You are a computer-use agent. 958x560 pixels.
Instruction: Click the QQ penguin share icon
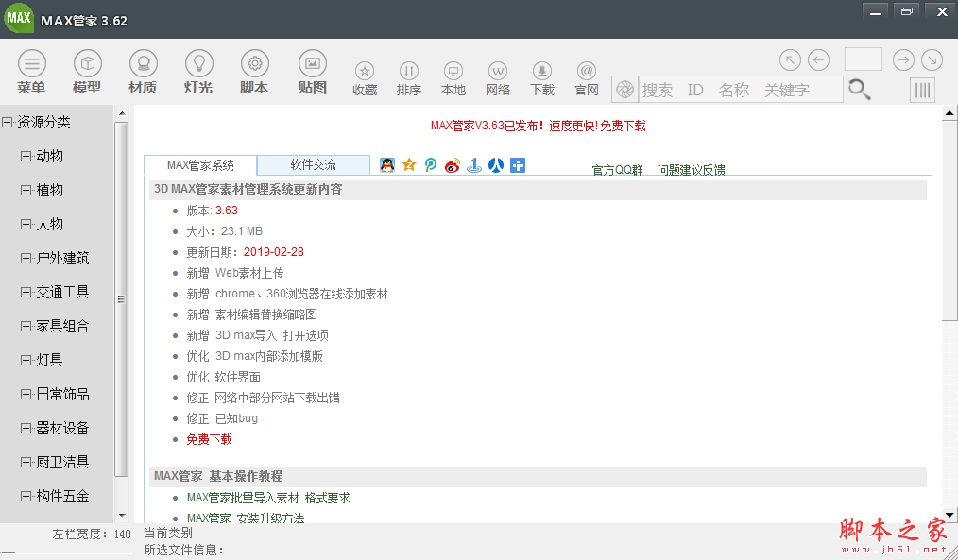[387, 165]
